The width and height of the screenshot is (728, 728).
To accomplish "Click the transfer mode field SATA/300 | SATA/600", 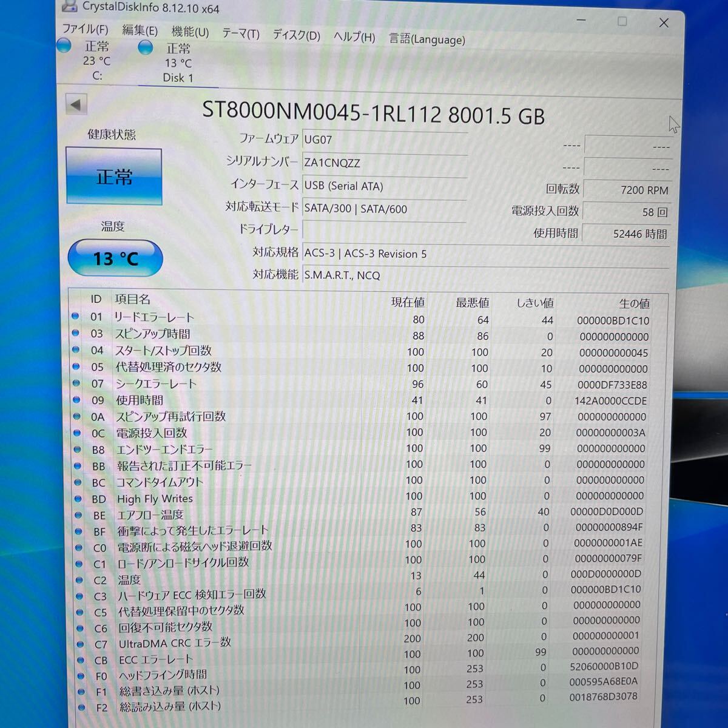I will coord(385,209).
